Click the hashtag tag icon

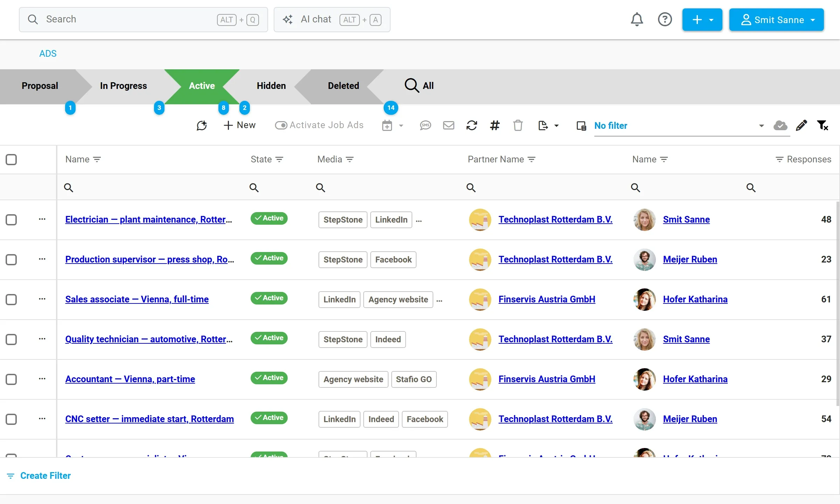tap(495, 125)
